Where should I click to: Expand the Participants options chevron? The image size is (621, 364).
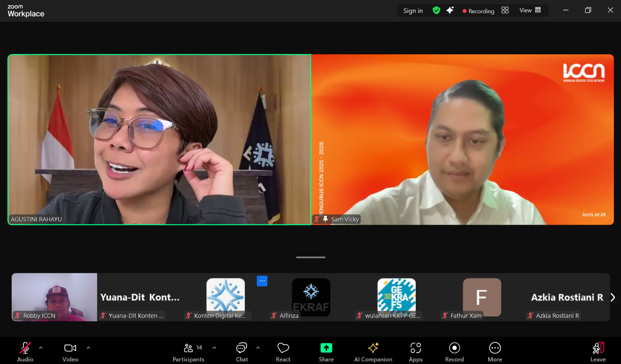coord(214,348)
